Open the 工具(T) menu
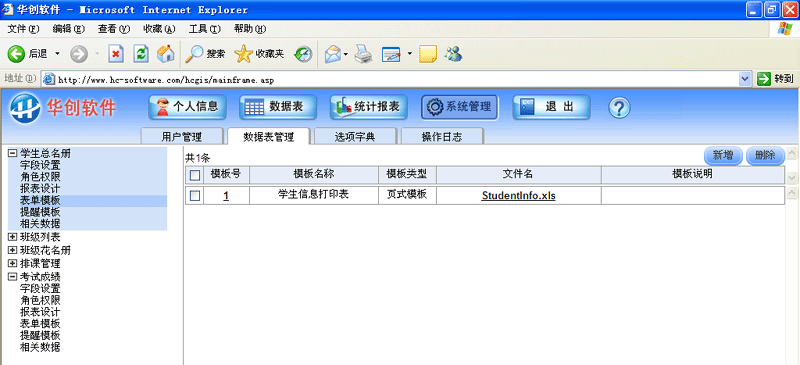Image resolution: width=800 pixels, height=365 pixels. pos(205,29)
